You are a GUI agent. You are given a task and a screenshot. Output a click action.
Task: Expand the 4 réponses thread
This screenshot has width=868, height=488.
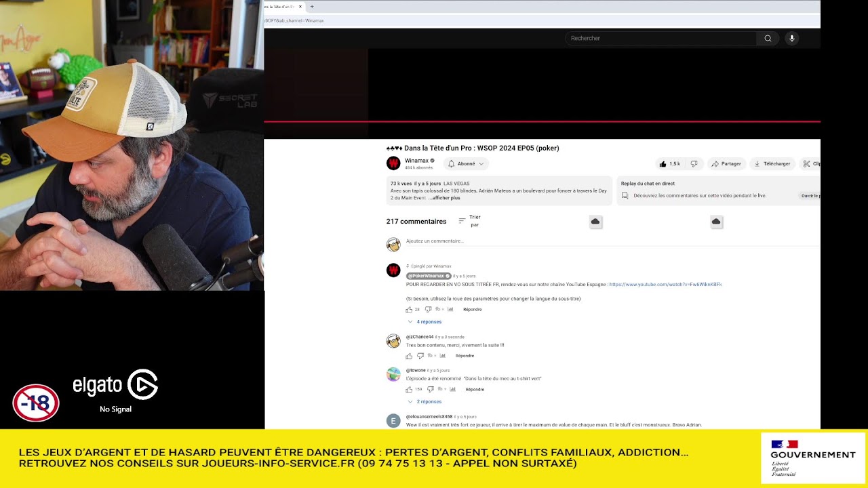coord(425,322)
